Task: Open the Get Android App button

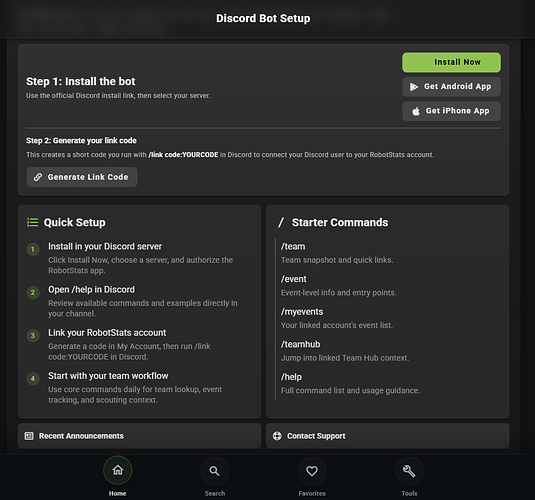Action: click(451, 87)
